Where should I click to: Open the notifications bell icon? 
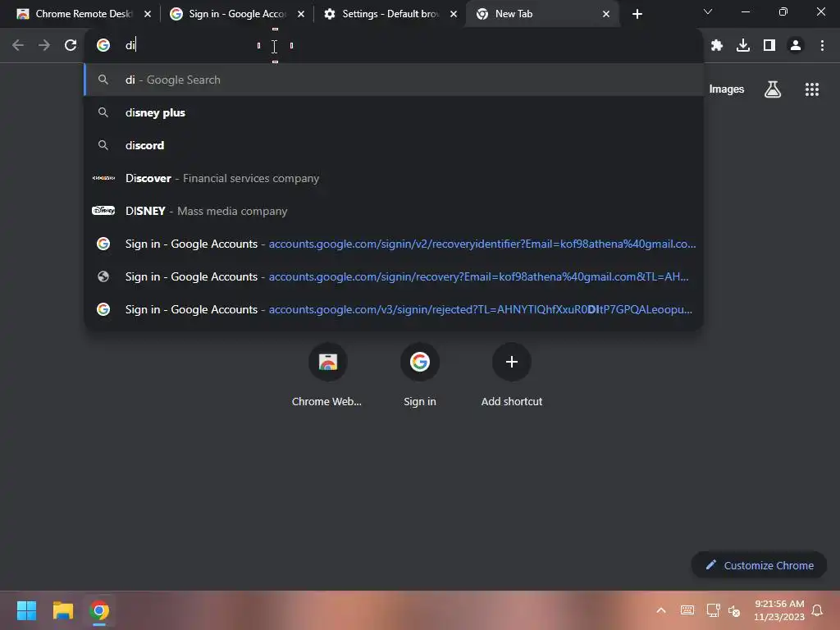pos(818,610)
